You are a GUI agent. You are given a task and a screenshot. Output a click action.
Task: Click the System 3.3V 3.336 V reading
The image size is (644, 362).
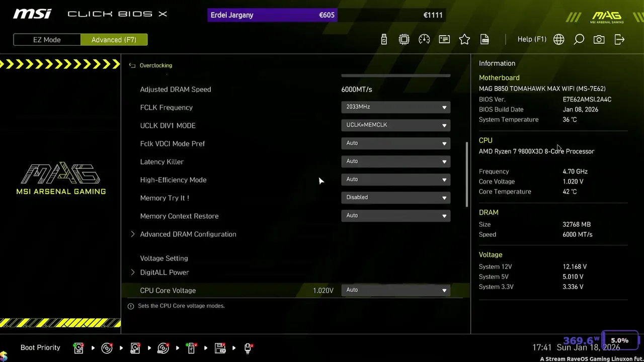pos(573,287)
